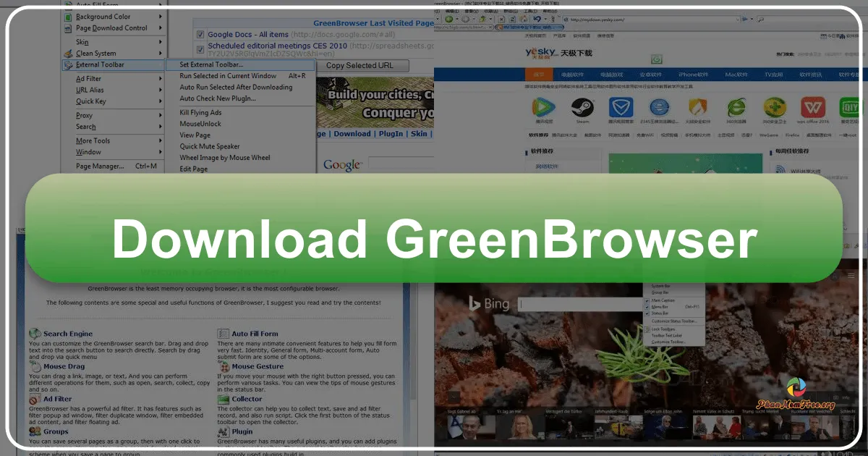868x456 pixels.
Task: Click the Search Engine feature icon
Action: [35, 334]
